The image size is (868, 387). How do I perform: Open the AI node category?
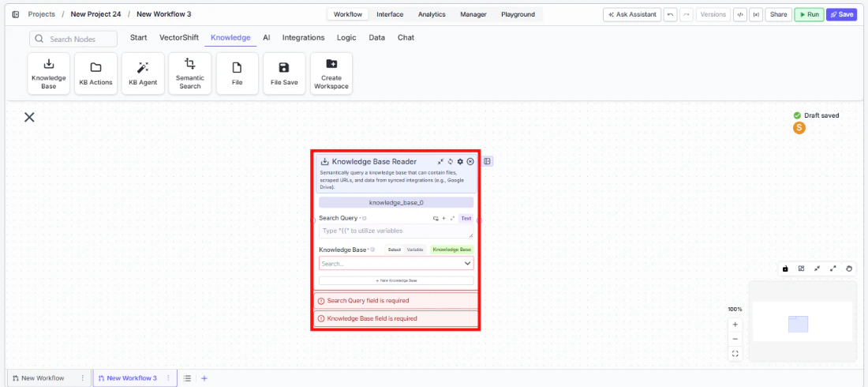point(266,38)
